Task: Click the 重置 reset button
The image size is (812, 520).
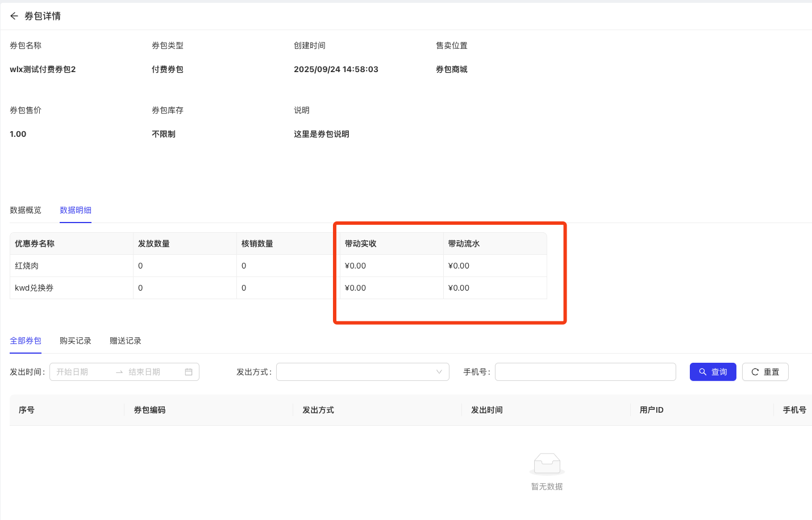Action: tap(765, 372)
